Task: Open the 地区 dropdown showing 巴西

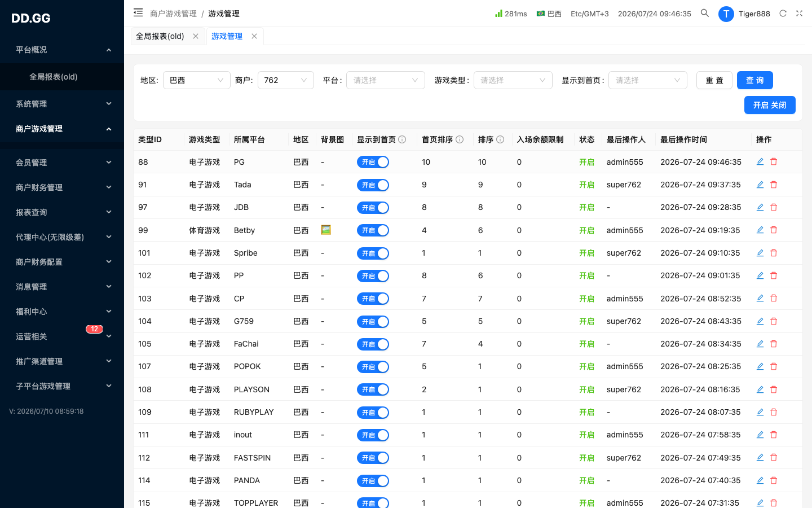Action: point(197,80)
